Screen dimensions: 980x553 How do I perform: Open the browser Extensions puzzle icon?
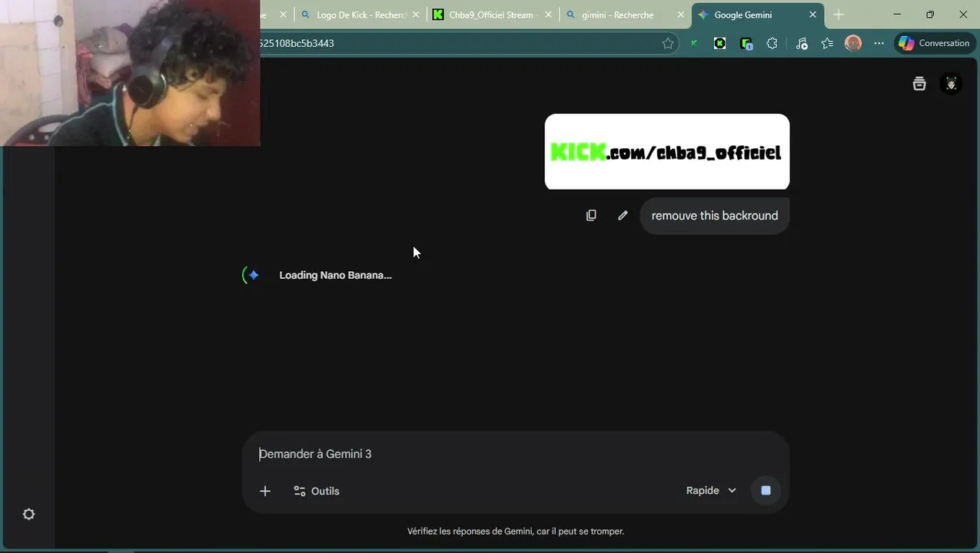(x=772, y=44)
